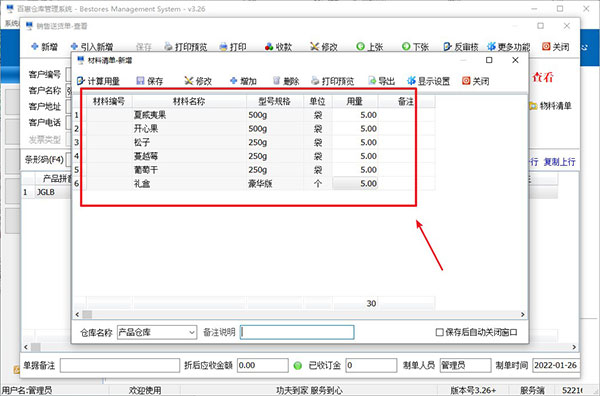
Task: Go to next document with 下张
Action: point(415,47)
